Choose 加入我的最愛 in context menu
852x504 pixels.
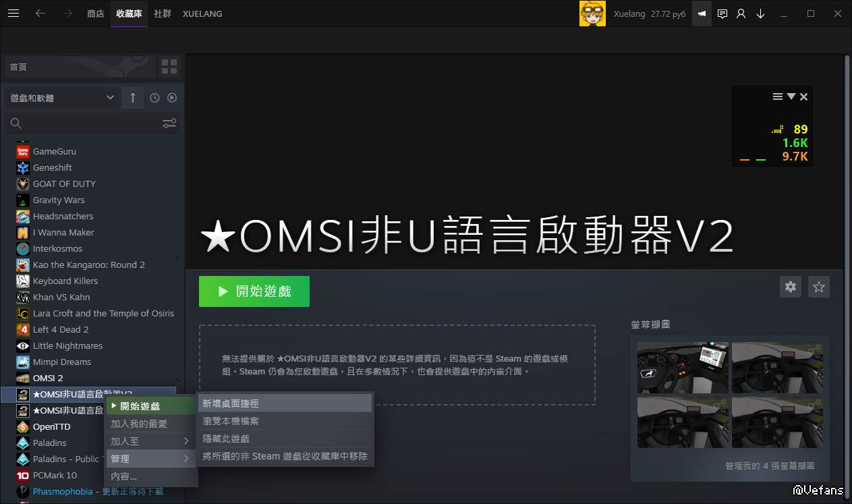pos(151,424)
